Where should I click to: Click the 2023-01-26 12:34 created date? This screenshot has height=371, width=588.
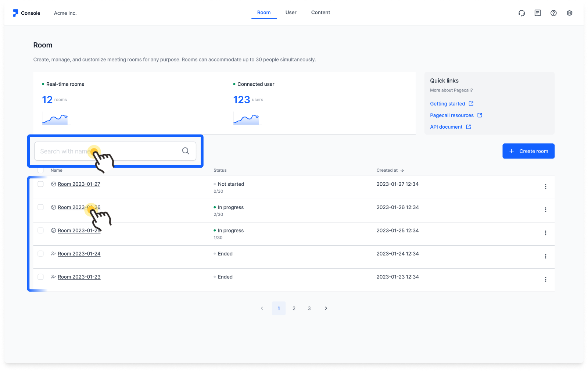(x=397, y=207)
